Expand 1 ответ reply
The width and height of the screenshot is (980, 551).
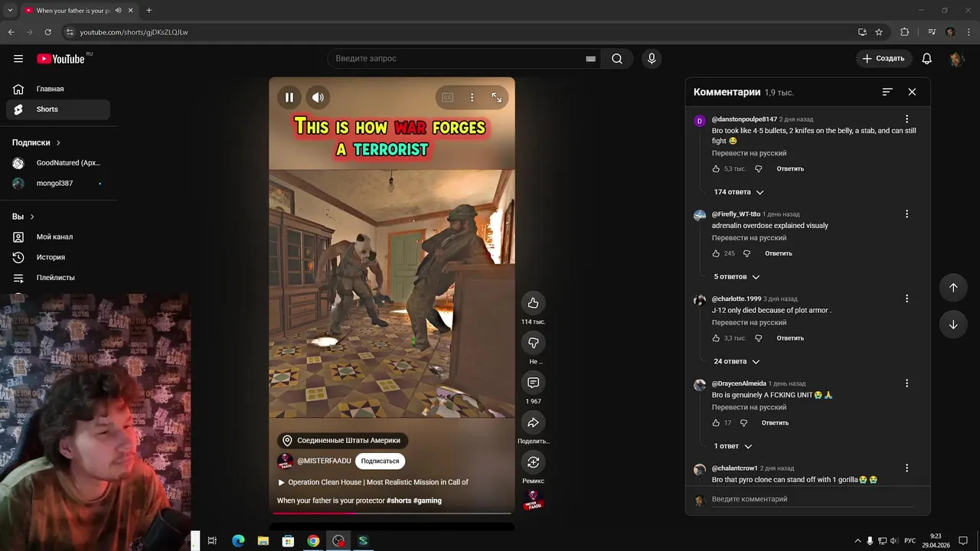coord(733,446)
